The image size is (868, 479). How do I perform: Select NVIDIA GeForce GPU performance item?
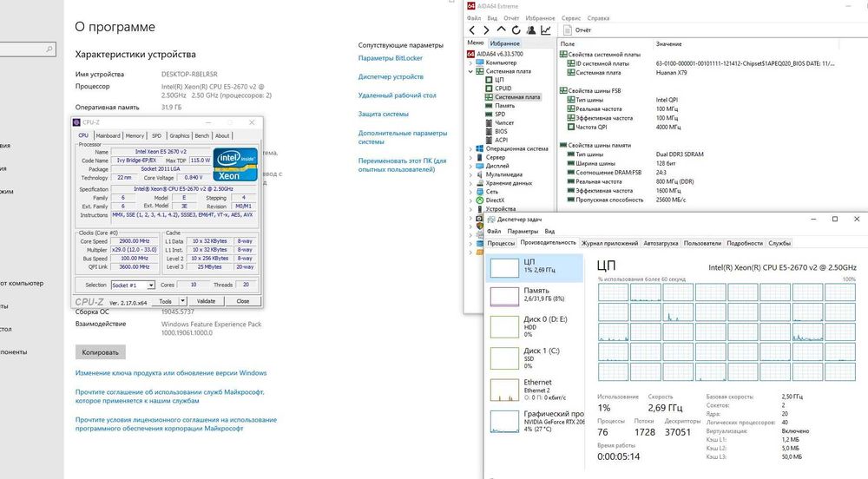[x=535, y=422]
